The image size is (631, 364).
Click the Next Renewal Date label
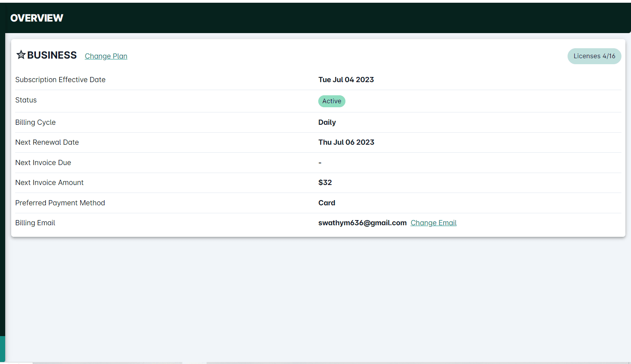coord(47,142)
